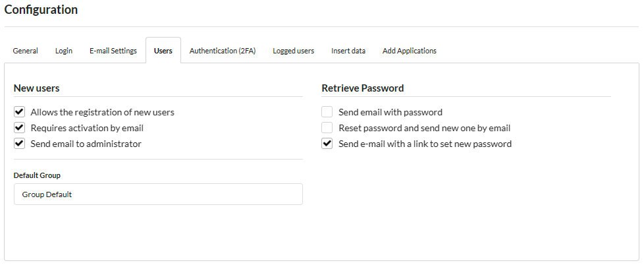
Task: Open the E-mail Settings tab
Action: (x=113, y=51)
